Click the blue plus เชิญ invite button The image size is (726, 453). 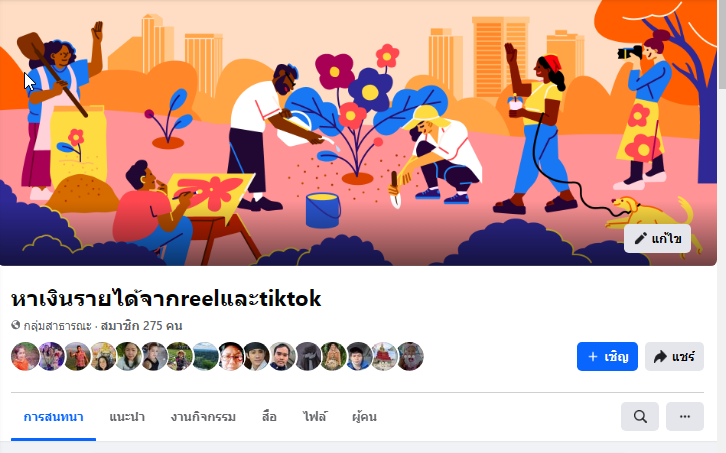(x=607, y=356)
